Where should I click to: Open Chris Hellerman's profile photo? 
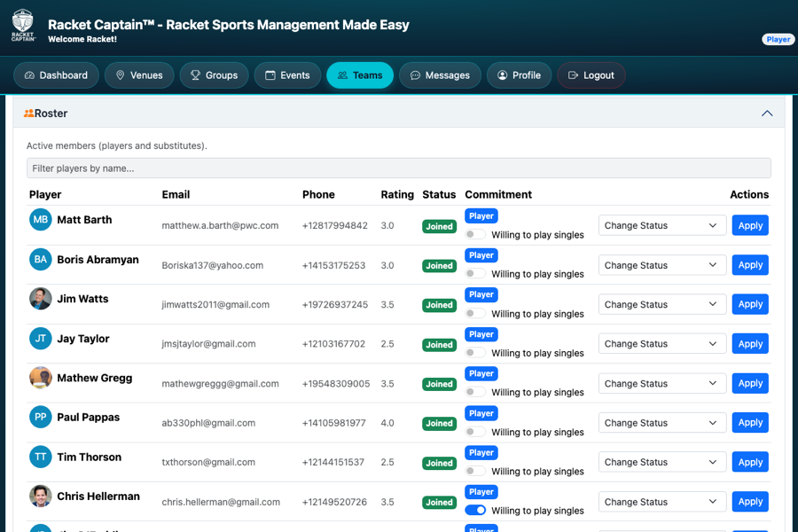(x=40, y=496)
